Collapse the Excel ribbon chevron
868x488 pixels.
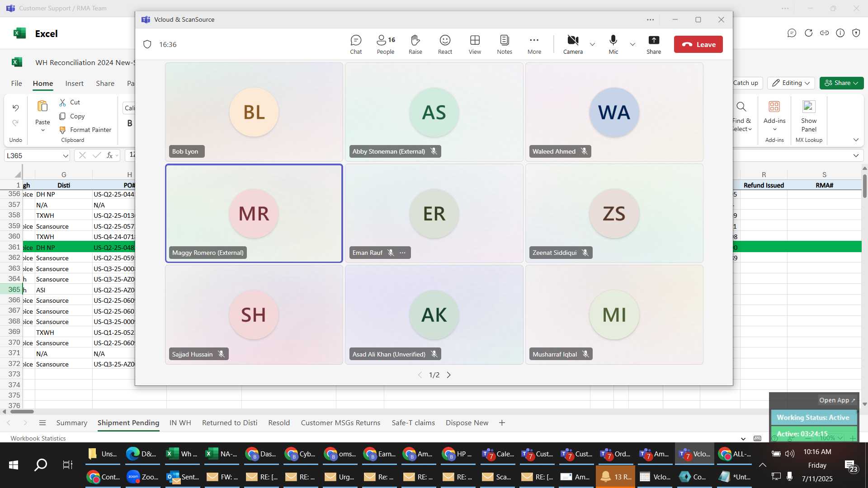pos(856,140)
